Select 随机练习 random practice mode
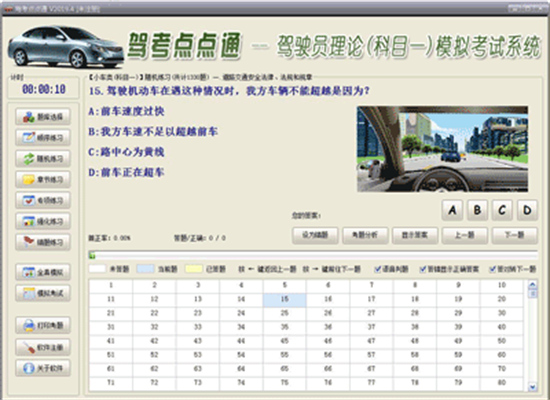The width and height of the screenshot is (550, 400). click(43, 159)
